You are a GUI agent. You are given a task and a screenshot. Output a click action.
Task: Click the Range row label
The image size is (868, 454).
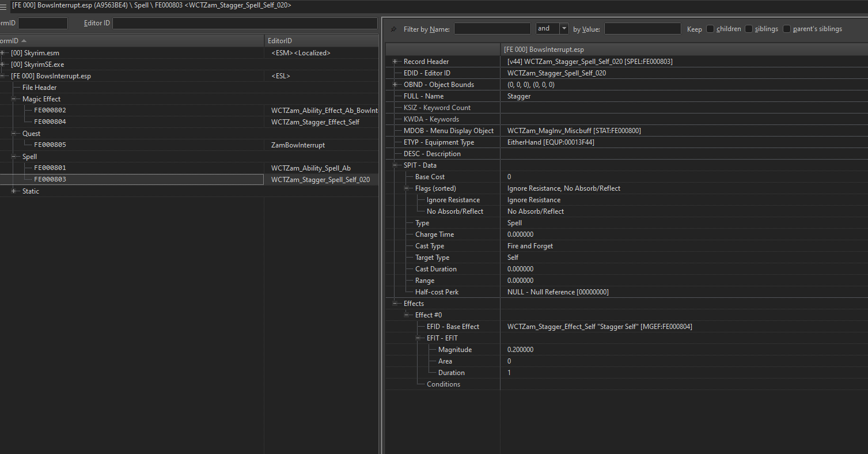point(424,281)
